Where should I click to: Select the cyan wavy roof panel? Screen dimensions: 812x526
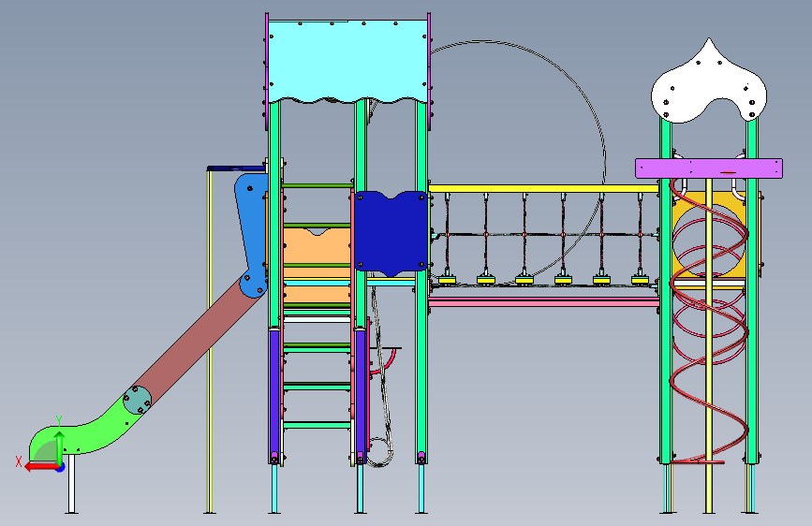pyautogui.click(x=347, y=61)
